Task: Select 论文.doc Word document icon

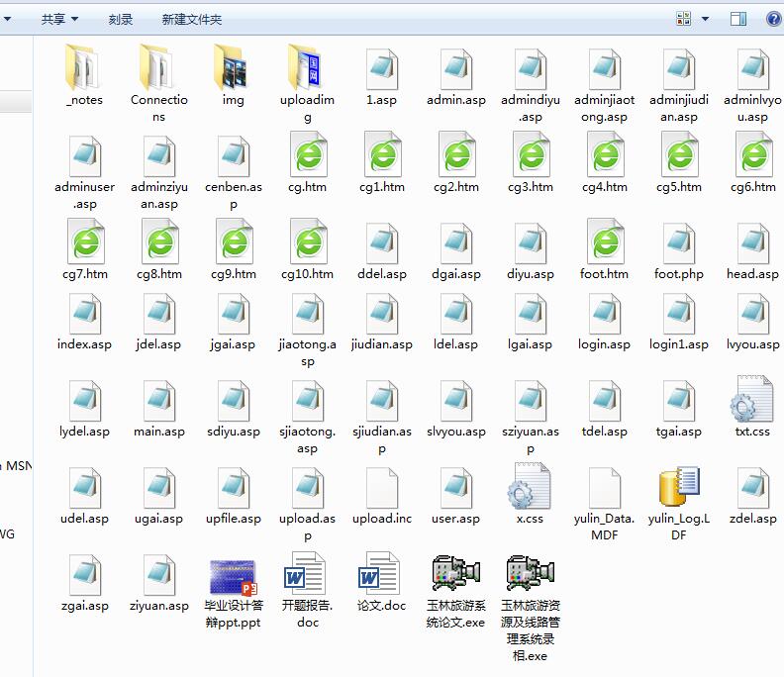Action: pyautogui.click(x=379, y=573)
